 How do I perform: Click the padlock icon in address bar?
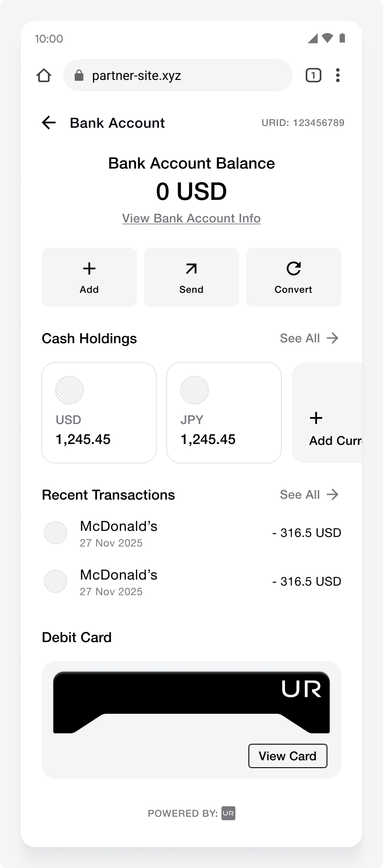[x=79, y=76]
